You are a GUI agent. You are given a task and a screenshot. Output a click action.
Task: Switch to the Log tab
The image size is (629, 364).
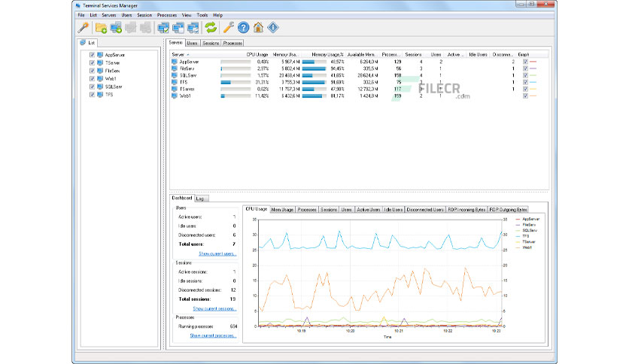point(200,199)
